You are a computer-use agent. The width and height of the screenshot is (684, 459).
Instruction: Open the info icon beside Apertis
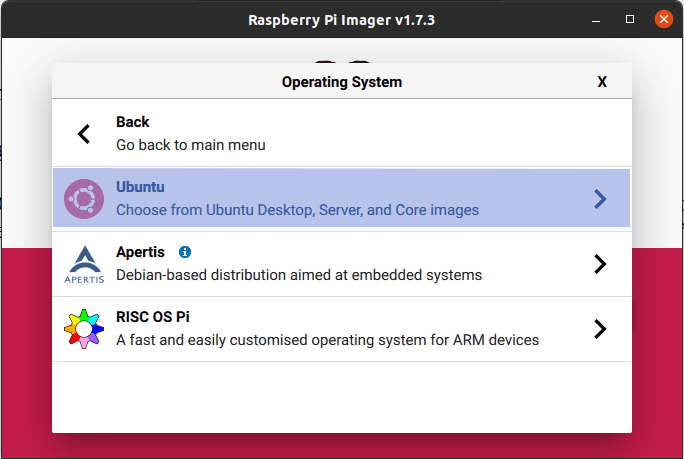[x=185, y=253]
